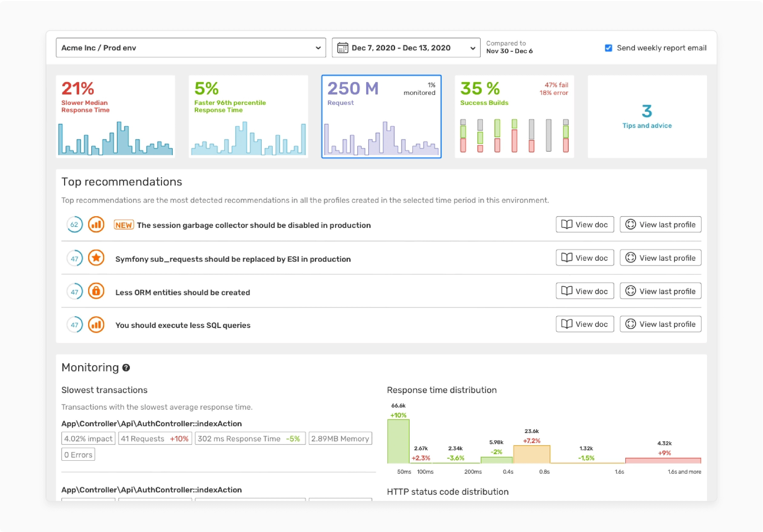Select the 5% Faster 96th percentile card
Image resolution: width=763 pixels, height=532 pixels.
(248, 117)
